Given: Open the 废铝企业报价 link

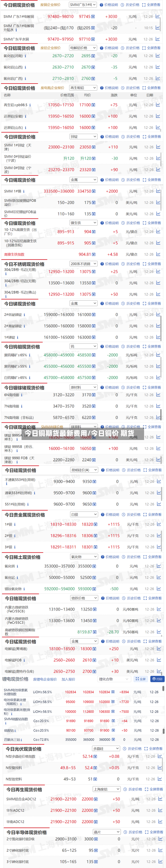Looking at the screenshot, I should coord(50,48).
